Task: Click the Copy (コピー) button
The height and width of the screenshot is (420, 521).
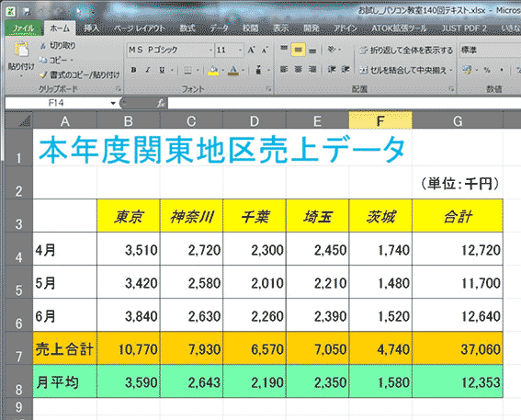Action: click(x=52, y=60)
